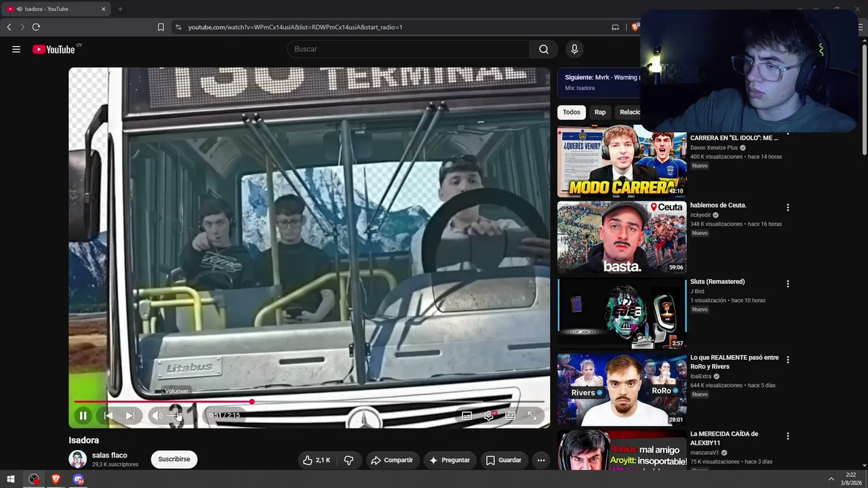Share the video with Compartir
The image size is (868, 488).
pos(391,460)
